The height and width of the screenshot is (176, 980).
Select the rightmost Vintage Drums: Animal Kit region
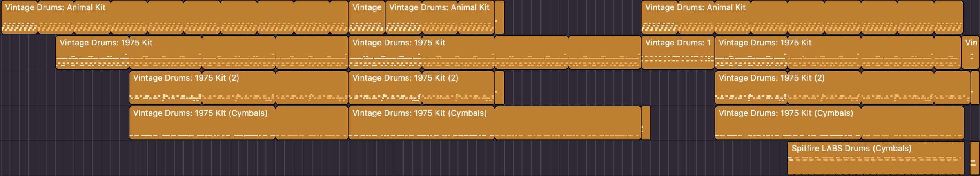click(802, 17)
